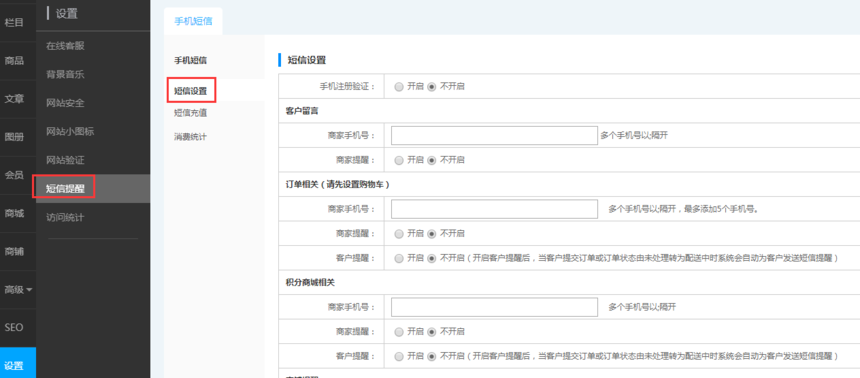Viewport: 860px width, 378px height.
Task: Click the 短信设置 panel title
Action: [x=307, y=60]
